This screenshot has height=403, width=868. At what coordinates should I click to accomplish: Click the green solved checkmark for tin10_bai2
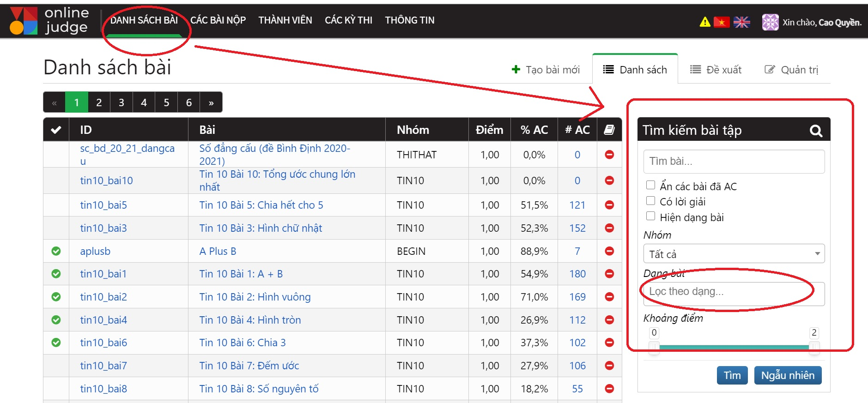pyautogui.click(x=56, y=297)
